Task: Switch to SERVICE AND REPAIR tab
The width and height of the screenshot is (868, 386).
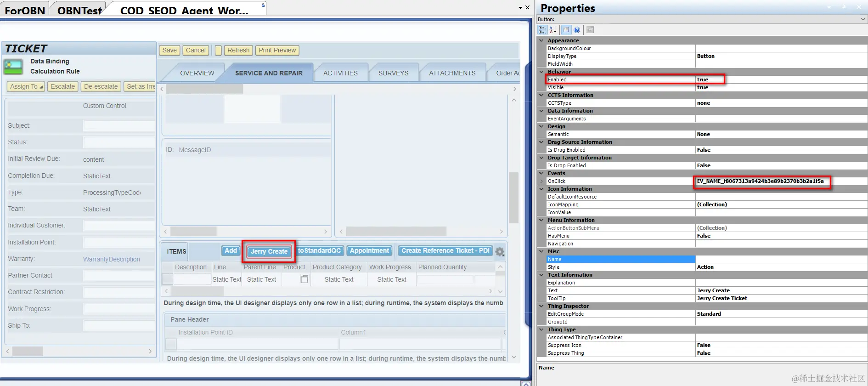Action: tap(269, 73)
